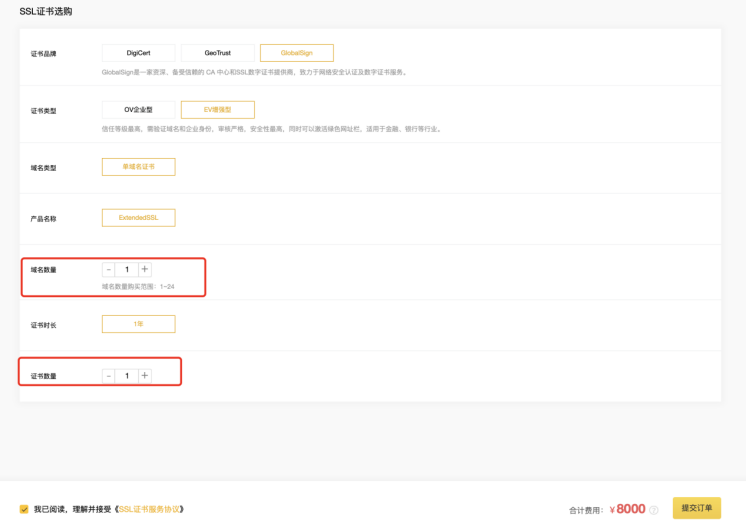The image size is (746, 530).
Task: Select GeoTrust certificate brand
Action: (217, 53)
